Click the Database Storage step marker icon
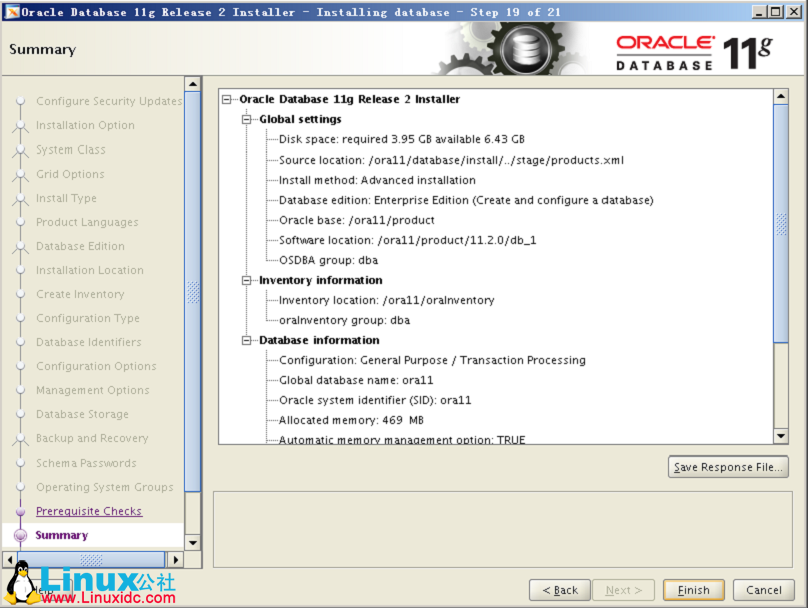Screen dimensions: 808x608 coord(22,414)
